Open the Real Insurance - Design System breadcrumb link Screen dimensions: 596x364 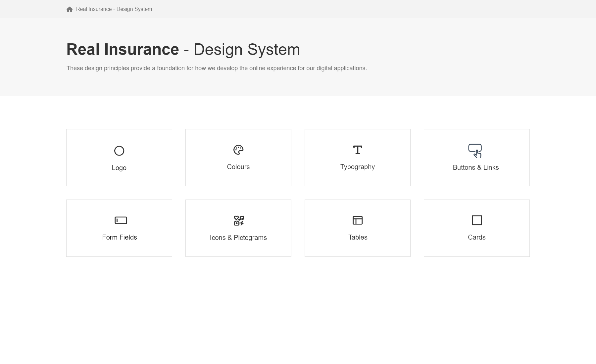coord(114,9)
